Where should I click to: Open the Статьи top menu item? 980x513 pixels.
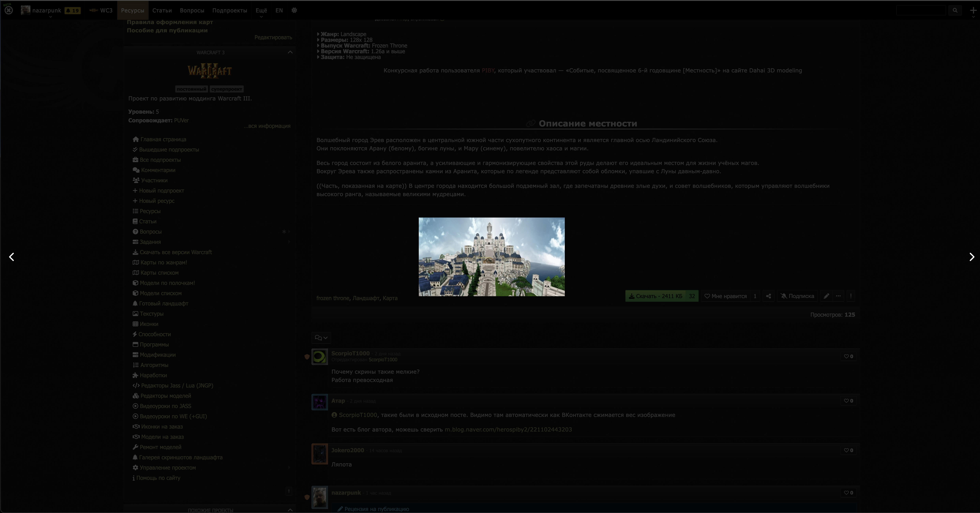coord(162,10)
